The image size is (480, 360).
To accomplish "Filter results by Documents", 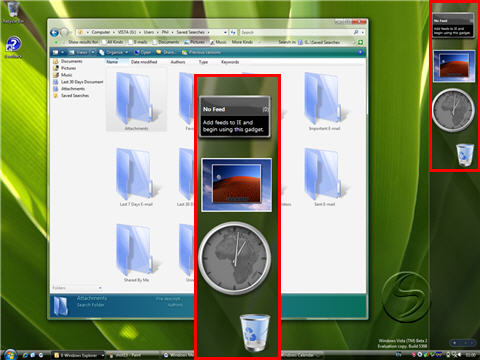I will (166, 42).
